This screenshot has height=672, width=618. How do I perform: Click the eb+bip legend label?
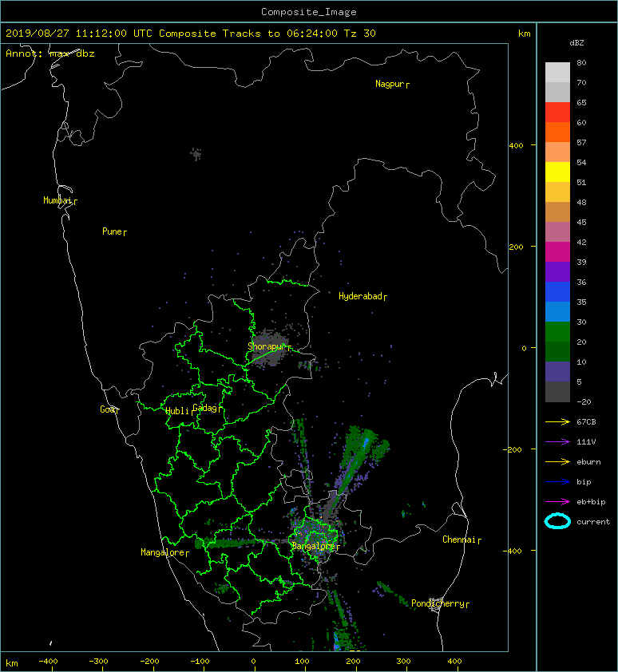(591, 502)
